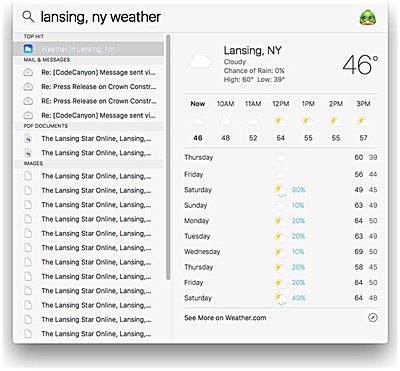The height and width of the screenshot is (371, 400).
Task: Click cloud icon in Thursday 60/39 row
Action: [x=281, y=157]
